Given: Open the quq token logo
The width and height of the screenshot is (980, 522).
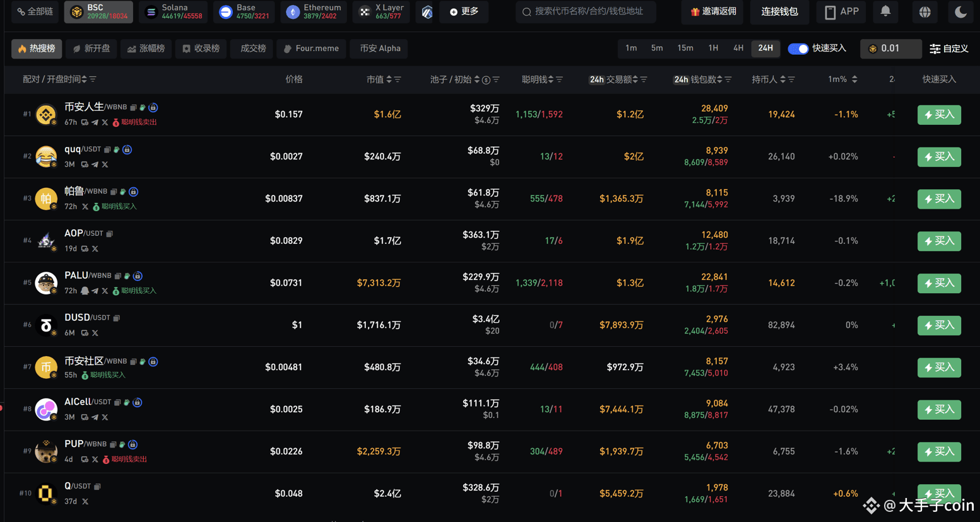Looking at the screenshot, I should 46,156.
